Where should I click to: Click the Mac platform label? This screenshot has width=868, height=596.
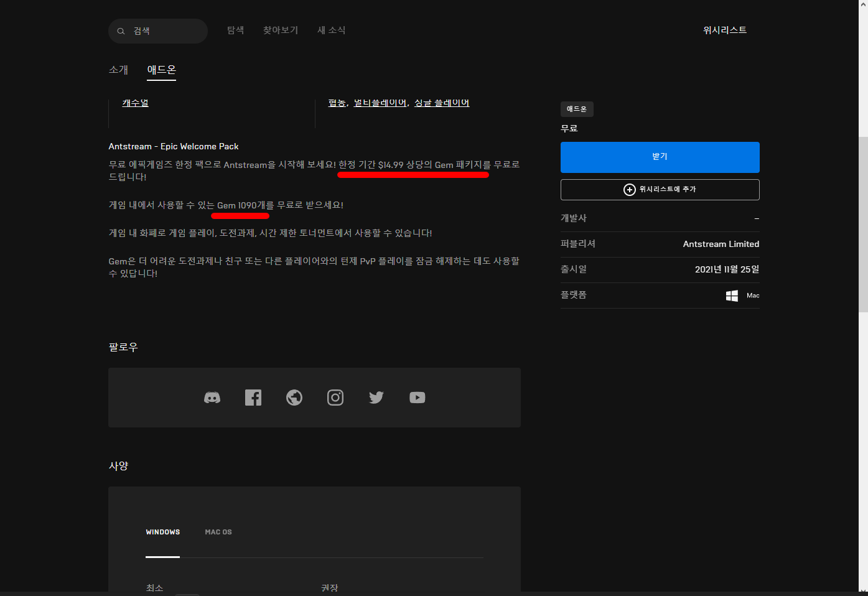(753, 296)
